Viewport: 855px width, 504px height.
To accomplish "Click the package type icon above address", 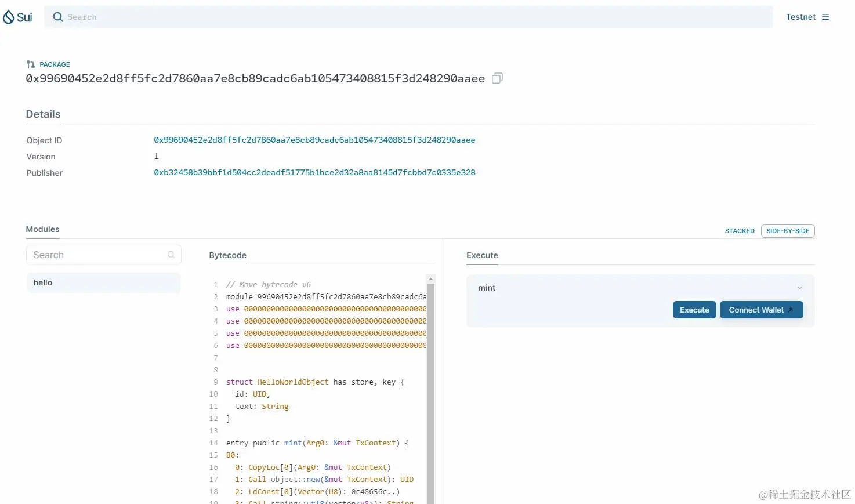I will [31, 64].
